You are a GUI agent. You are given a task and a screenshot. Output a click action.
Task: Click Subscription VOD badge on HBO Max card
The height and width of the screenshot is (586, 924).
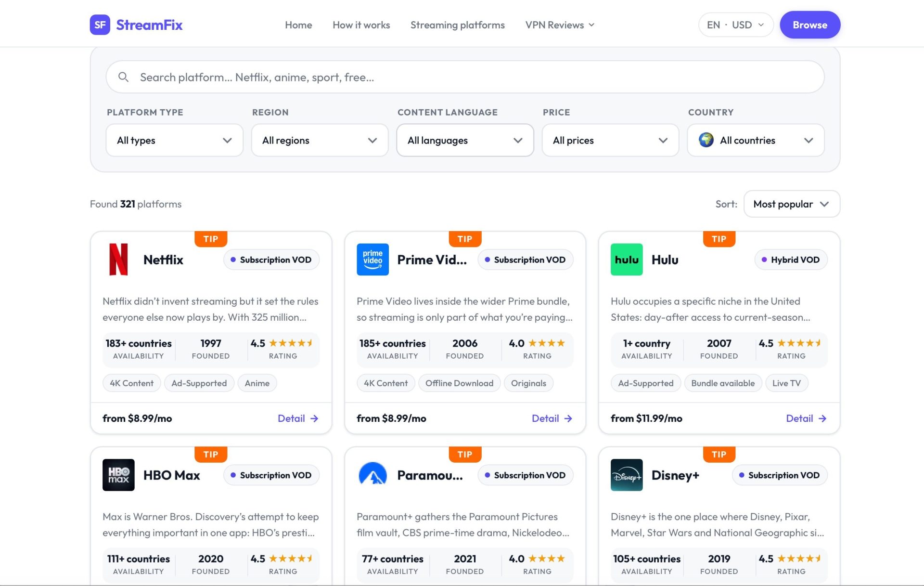coord(271,475)
